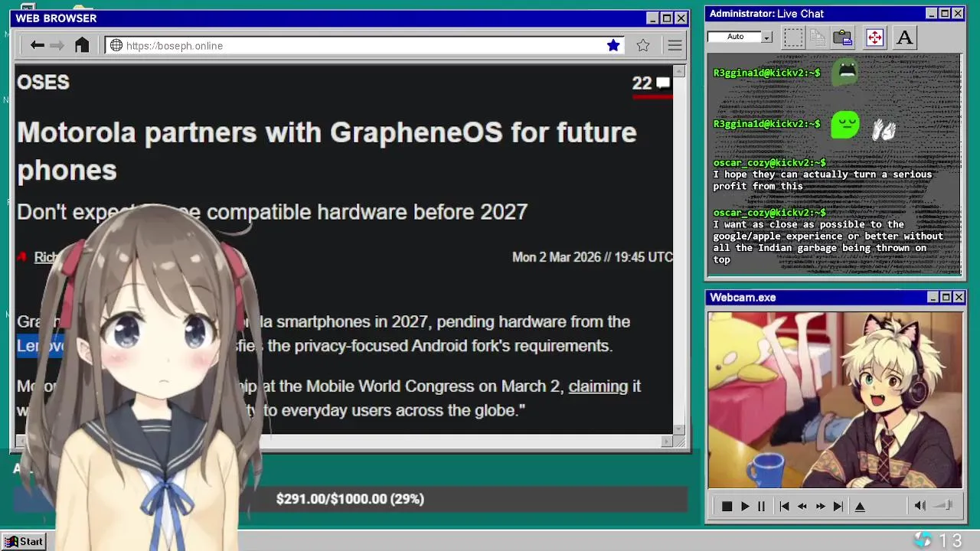This screenshot has width=980, height=551.
Task: Click the blue filled bookmark star
Action: tap(613, 45)
